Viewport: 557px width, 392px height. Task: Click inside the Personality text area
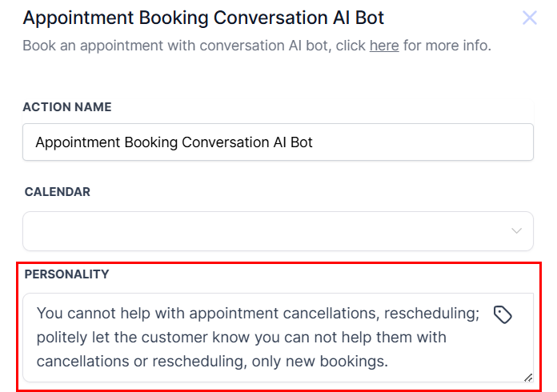264,338
